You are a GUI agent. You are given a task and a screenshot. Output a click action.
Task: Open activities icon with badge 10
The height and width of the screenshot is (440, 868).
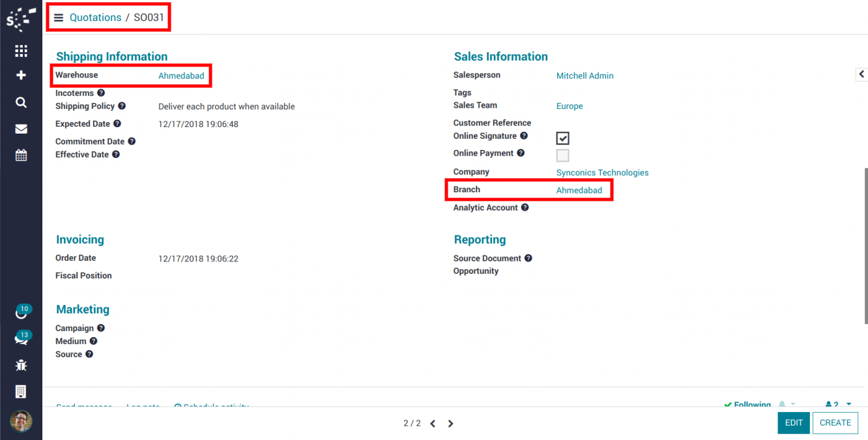coord(21,313)
